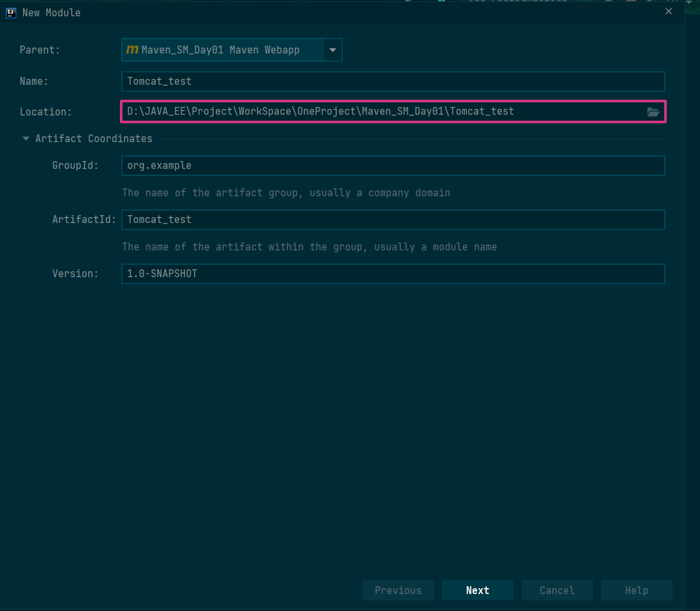Click the ArtifactId field Tomcat_test
The image size is (700, 611).
tap(393, 220)
